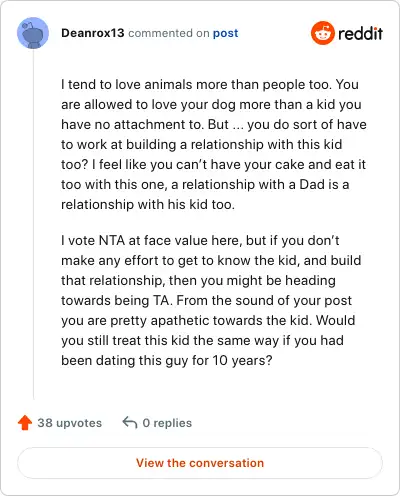
Task: Click the 'reddit' wordmark text
Action: (x=360, y=33)
